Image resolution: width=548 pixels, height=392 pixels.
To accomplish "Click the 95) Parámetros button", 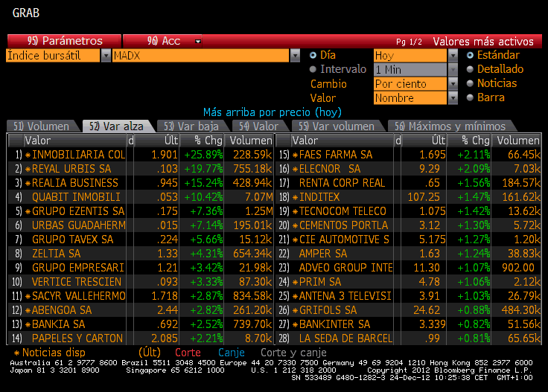I will [64, 41].
